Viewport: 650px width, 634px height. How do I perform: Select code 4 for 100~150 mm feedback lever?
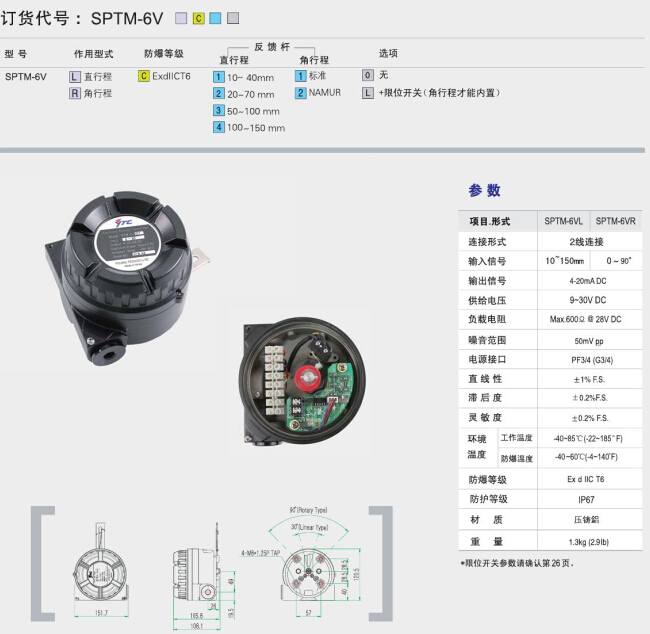point(218,127)
